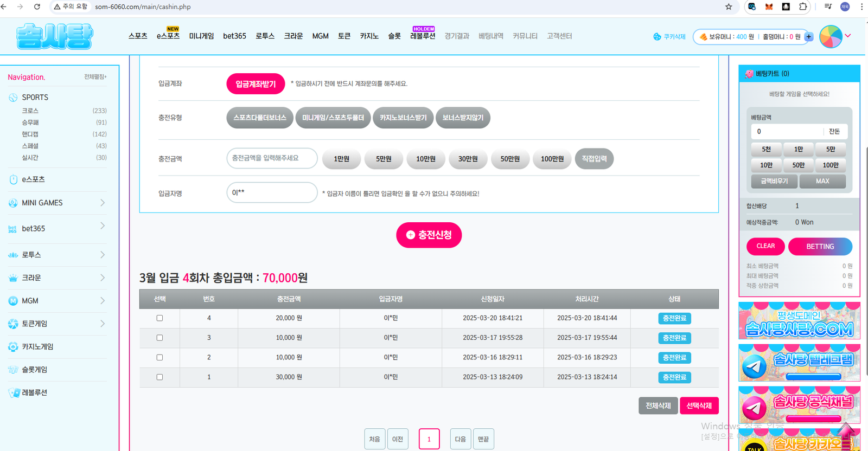The height and width of the screenshot is (451, 868).
Task: Tick the checkbox for deposit number 1
Action: pyautogui.click(x=159, y=377)
